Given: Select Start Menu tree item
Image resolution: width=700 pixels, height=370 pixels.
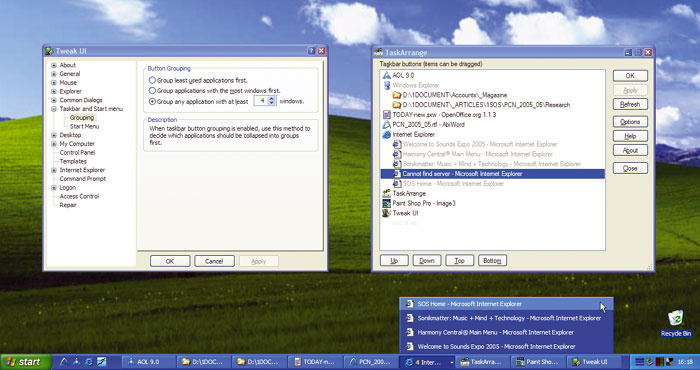Looking at the screenshot, I should tap(84, 126).
